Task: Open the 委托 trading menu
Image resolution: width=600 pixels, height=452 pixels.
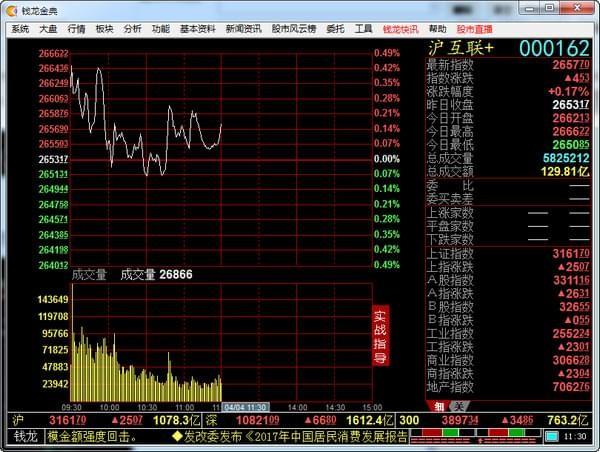Action: (x=335, y=29)
